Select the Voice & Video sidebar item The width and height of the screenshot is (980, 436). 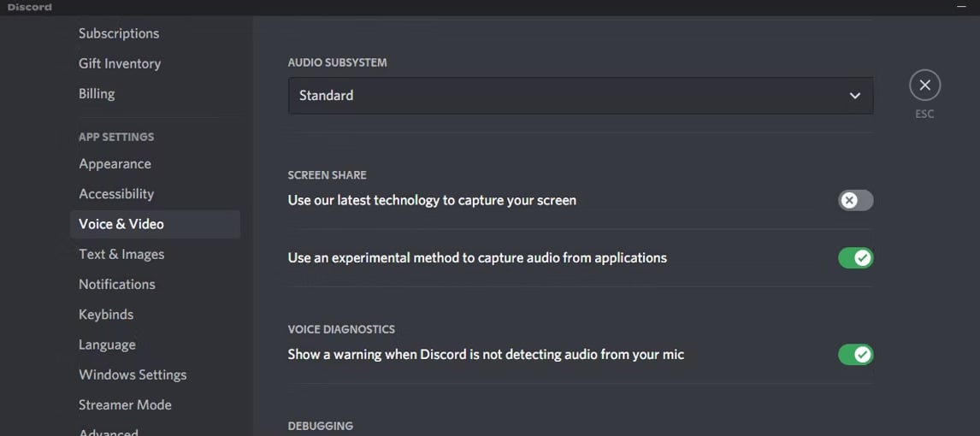click(x=155, y=224)
